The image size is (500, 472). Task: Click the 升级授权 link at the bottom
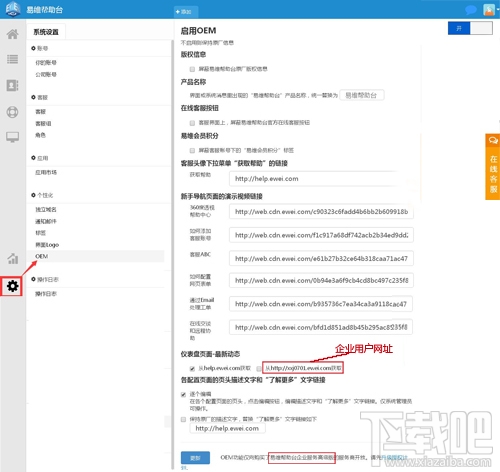(394, 458)
